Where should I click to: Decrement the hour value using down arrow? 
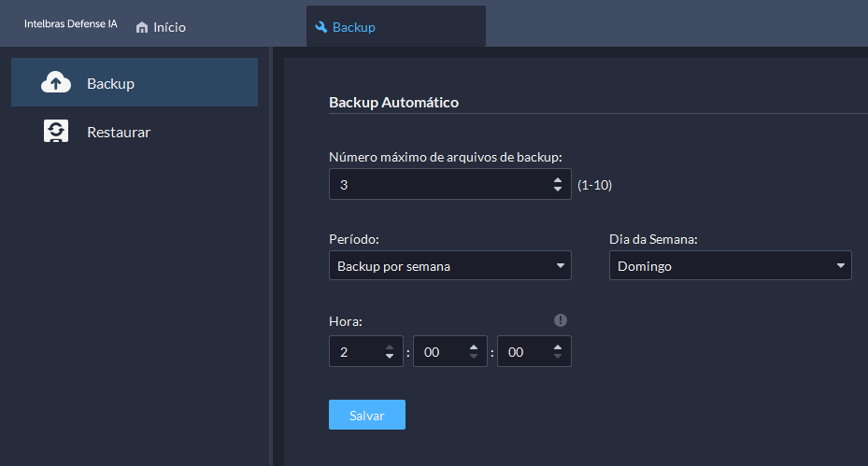(390, 357)
